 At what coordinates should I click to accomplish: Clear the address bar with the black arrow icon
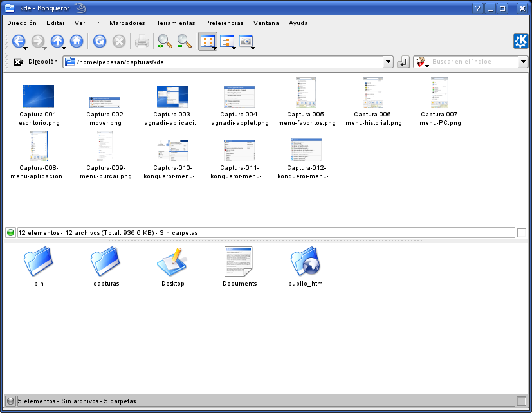19,62
